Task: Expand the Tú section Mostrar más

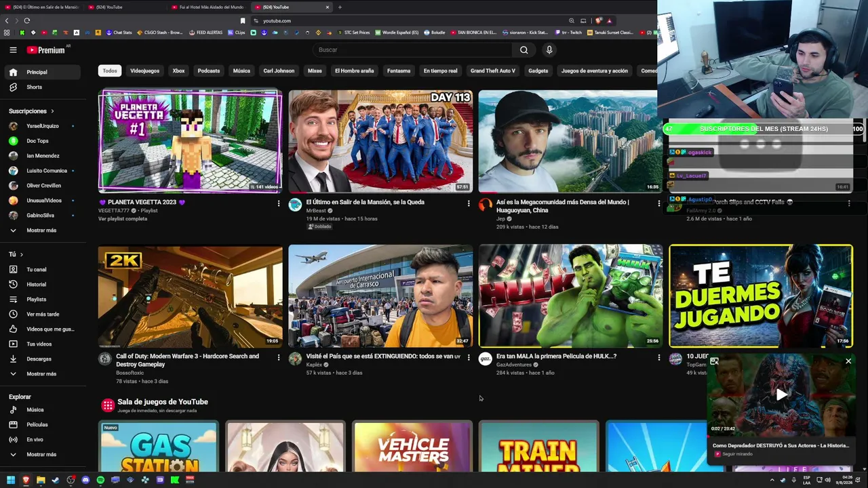Action: 41,374
